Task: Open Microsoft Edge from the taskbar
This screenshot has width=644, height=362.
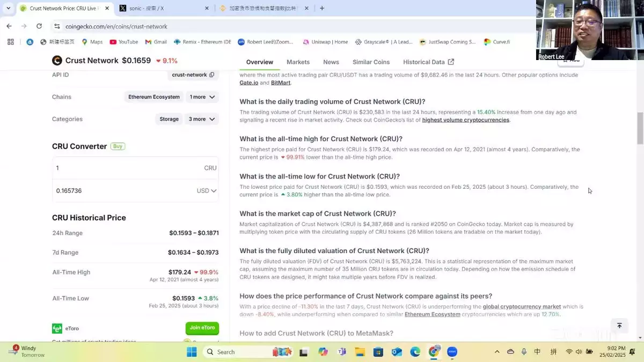Action: point(415,352)
